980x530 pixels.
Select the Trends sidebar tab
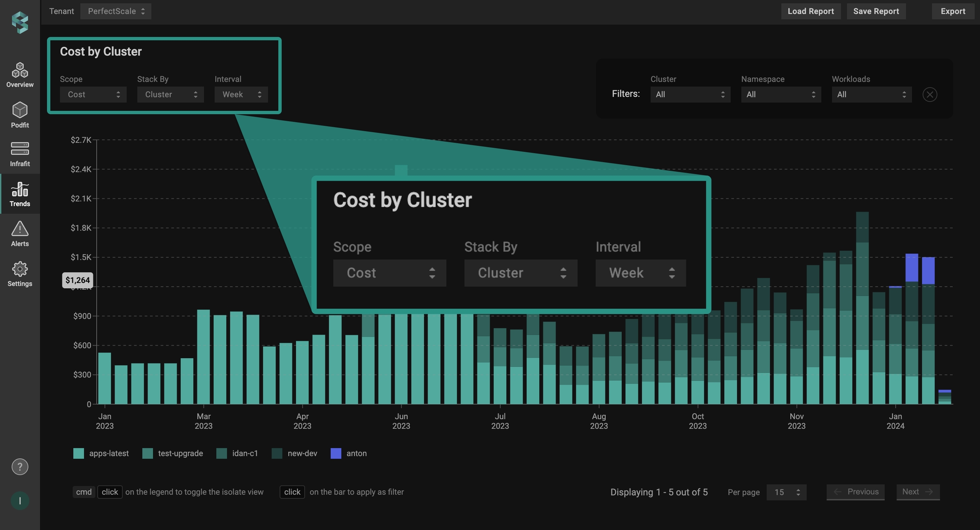point(20,194)
